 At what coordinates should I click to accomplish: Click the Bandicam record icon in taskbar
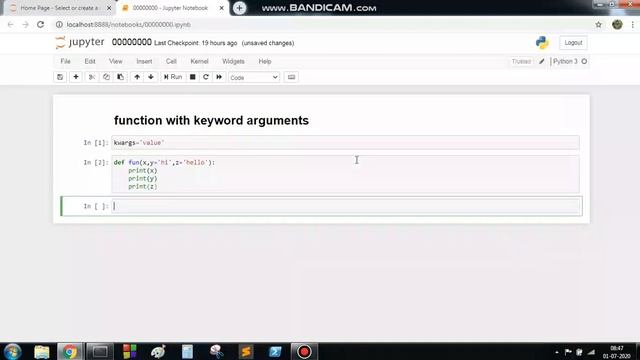tap(304, 351)
